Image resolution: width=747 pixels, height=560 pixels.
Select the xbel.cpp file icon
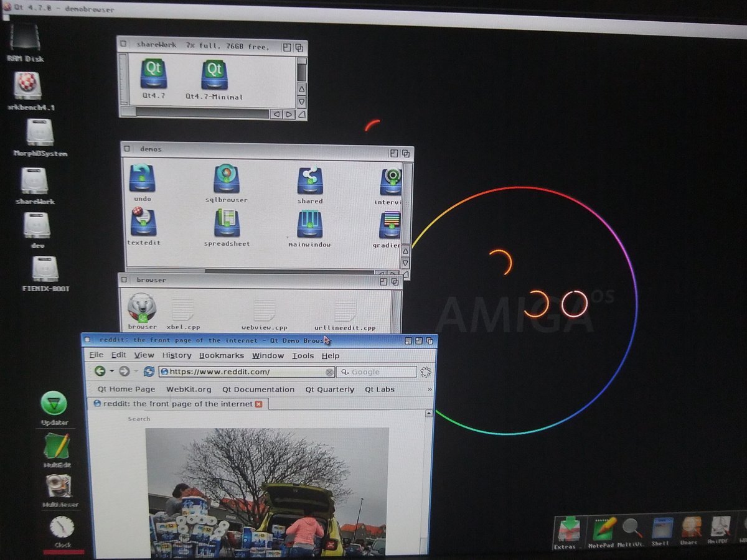tap(183, 309)
